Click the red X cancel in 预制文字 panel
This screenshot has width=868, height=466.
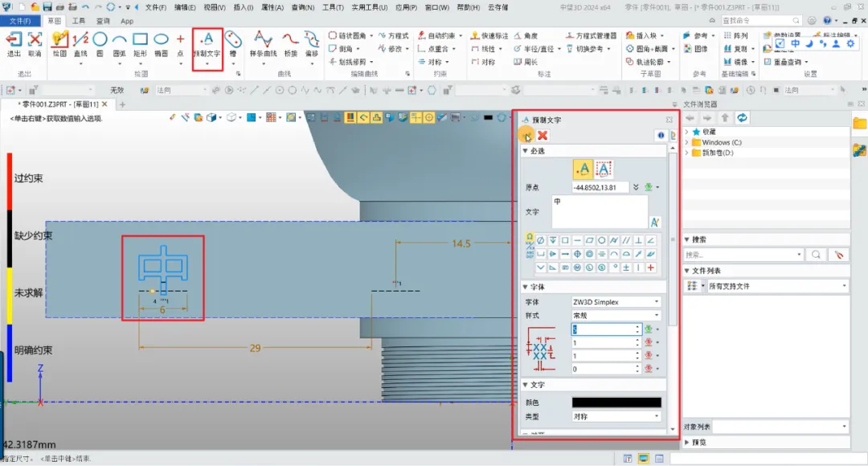pyautogui.click(x=543, y=136)
